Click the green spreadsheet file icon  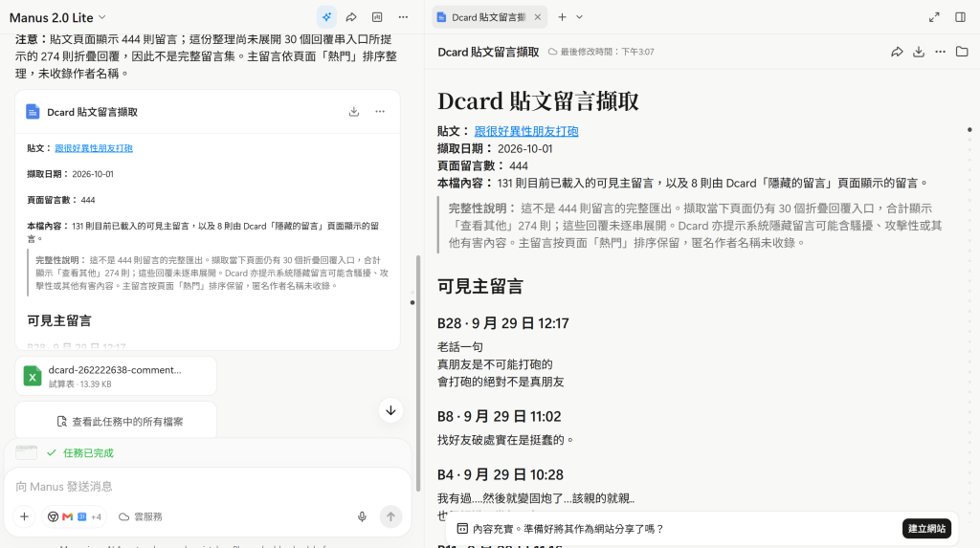tap(33, 376)
